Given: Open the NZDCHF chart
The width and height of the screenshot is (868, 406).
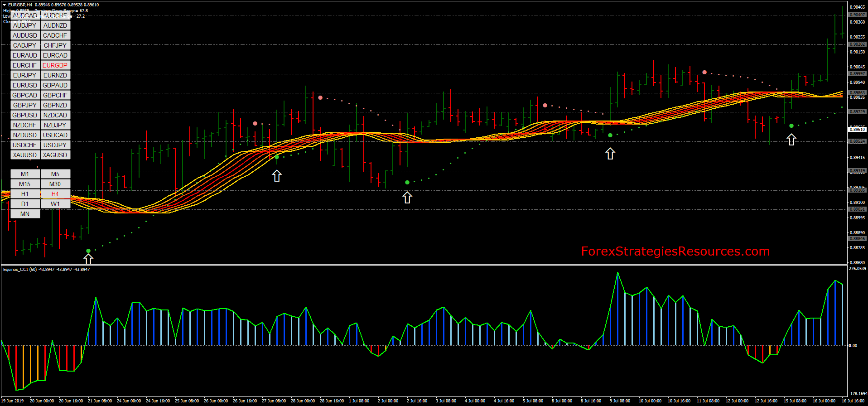Looking at the screenshot, I should (x=25, y=125).
